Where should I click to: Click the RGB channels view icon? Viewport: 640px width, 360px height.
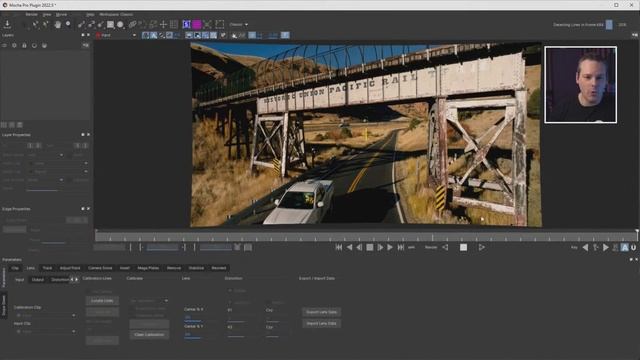[x=145, y=36]
